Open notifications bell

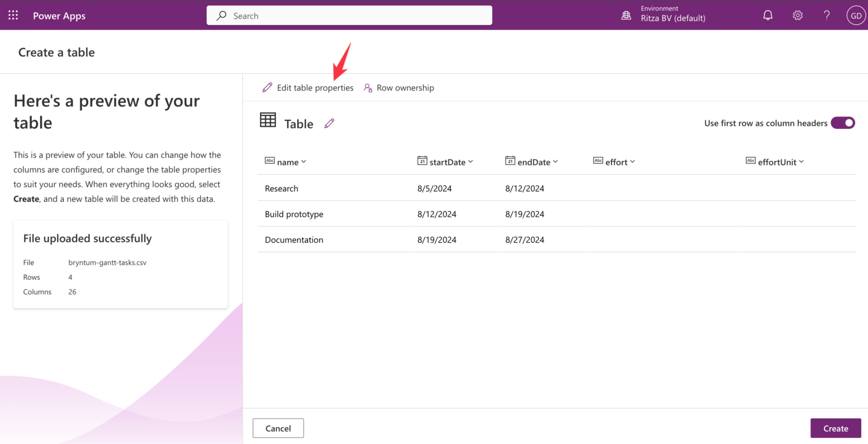pyautogui.click(x=767, y=15)
